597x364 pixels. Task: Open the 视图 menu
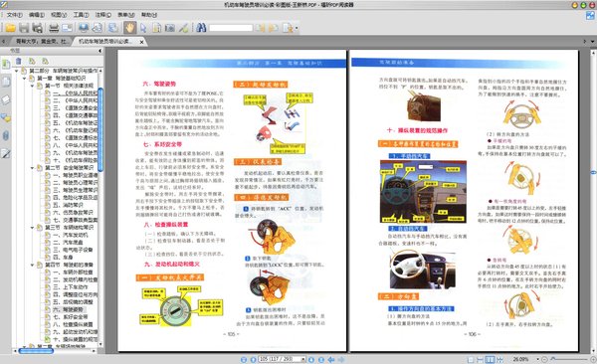click(x=59, y=15)
